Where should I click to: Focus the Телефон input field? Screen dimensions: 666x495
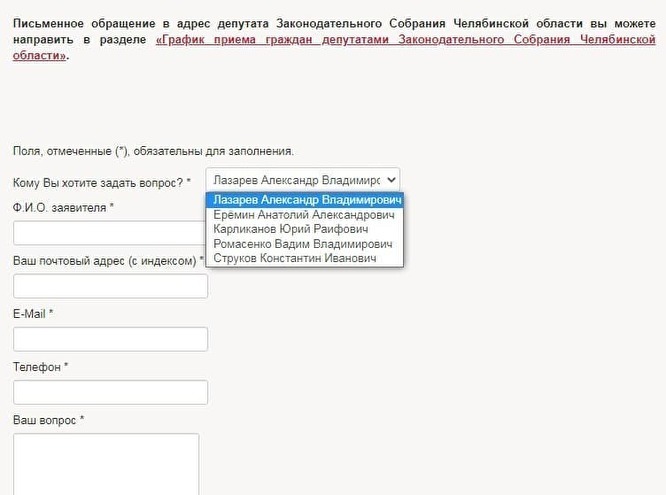click(110, 392)
